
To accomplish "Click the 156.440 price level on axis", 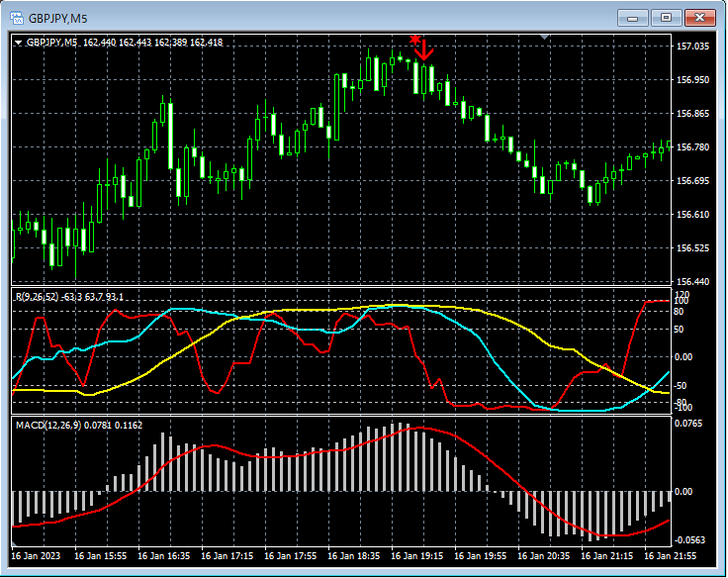I will click(692, 282).
